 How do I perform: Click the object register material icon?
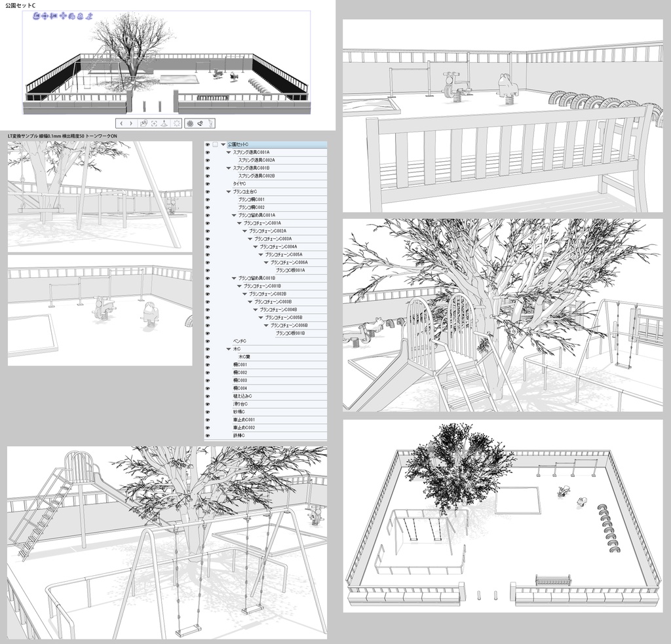(201, 124)
